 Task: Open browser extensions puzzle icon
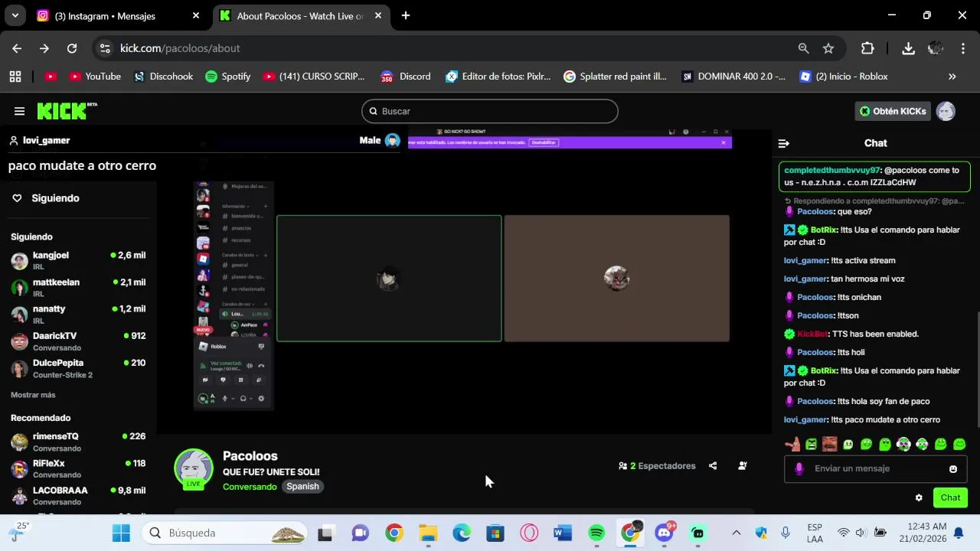pos(867,48)
